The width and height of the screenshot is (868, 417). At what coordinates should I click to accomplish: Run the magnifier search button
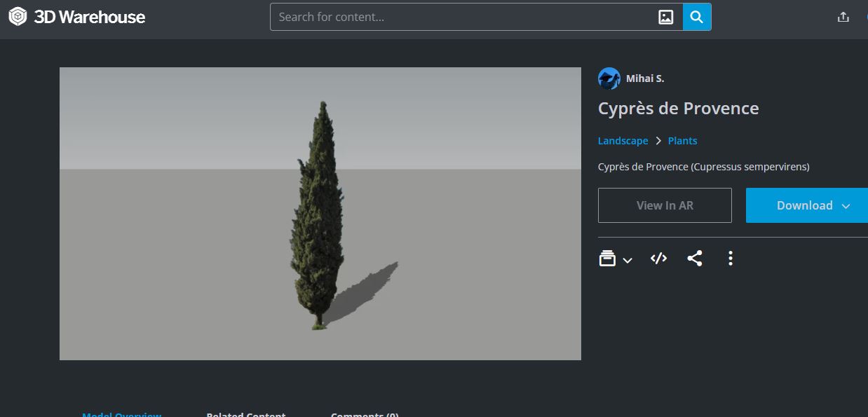[x=697, y=17]
